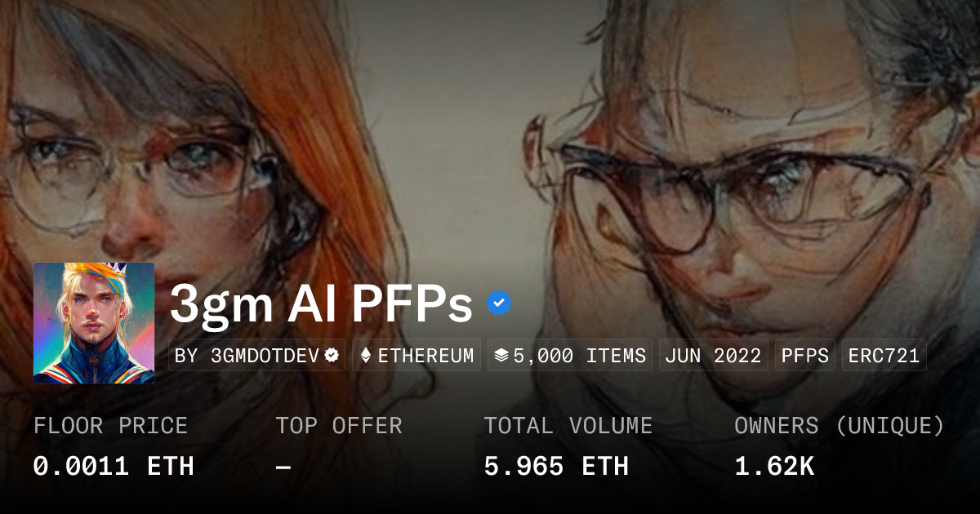This screenshot has width=980, height=514.
Task: Click the TOTAL VOLUME label
Action: click(568, 426)
